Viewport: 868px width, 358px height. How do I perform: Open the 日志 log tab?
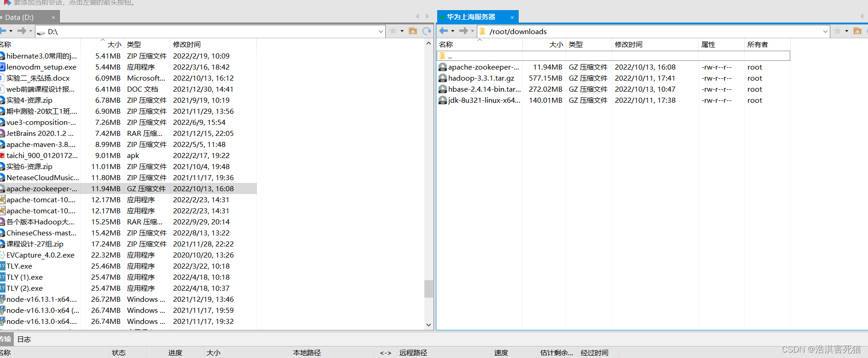pyautogui.click(x=24, y=339)
